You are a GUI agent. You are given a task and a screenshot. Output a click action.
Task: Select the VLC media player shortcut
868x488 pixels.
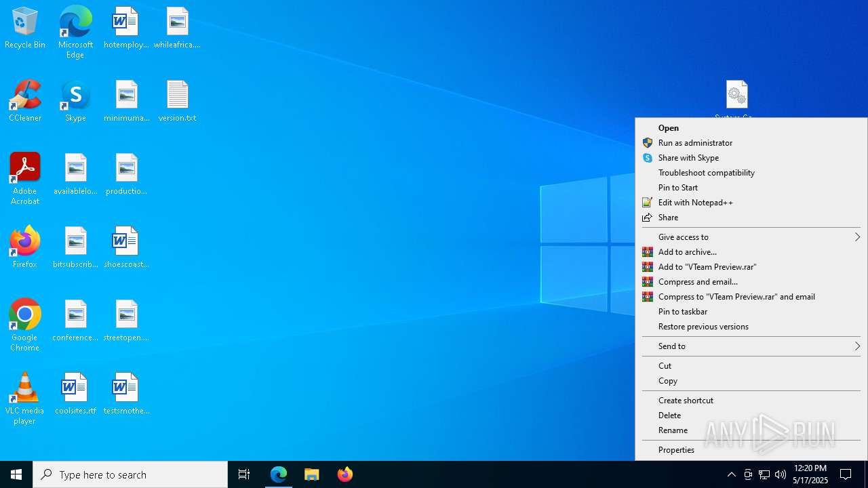(25, 398)
